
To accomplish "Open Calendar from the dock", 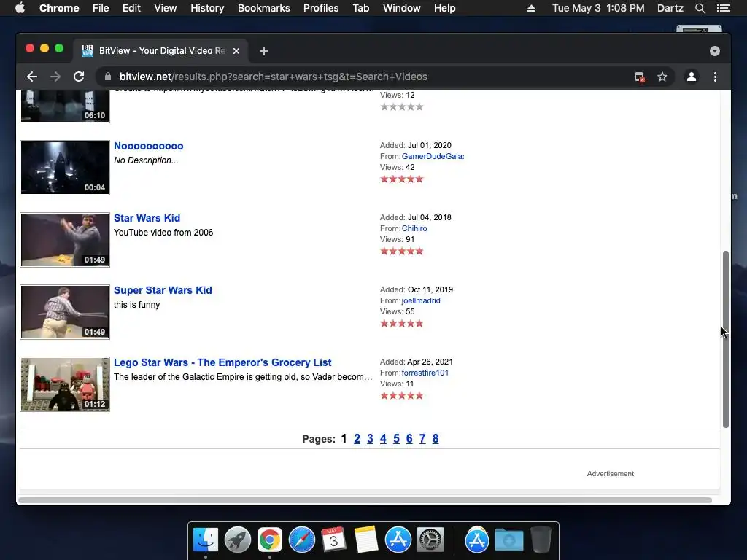I will tap(334, 540).
